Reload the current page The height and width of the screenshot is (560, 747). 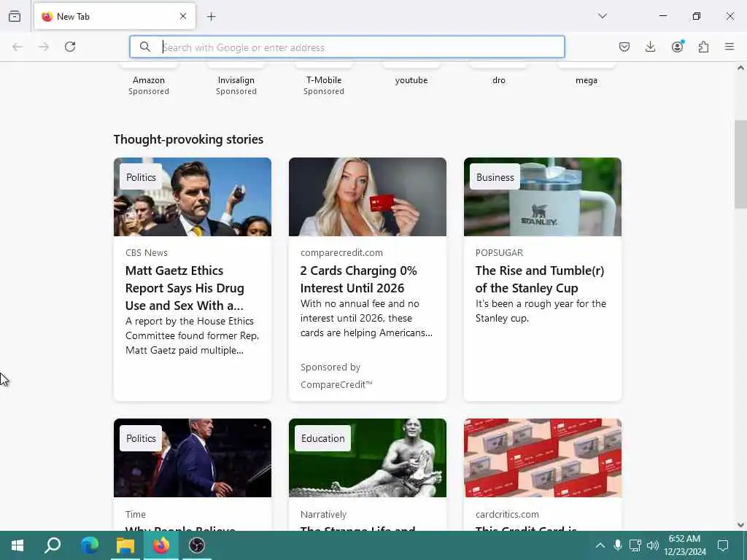tap(70, 47)
